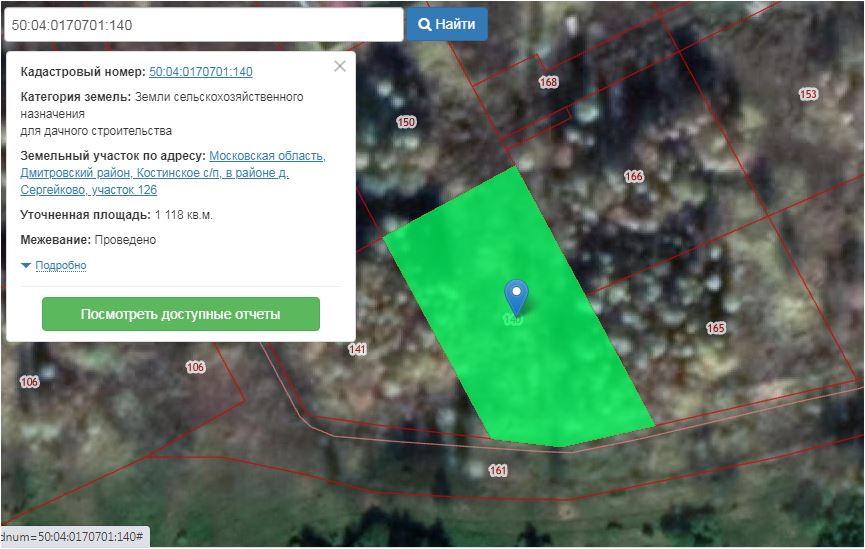Click the 106 label beside parcel 141

(195, 367)
